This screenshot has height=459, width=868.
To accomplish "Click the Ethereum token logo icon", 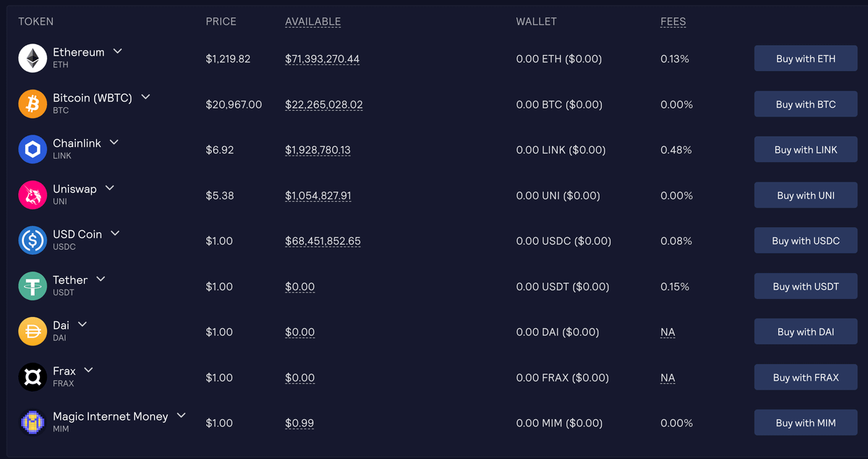I will tap(33, 59).
